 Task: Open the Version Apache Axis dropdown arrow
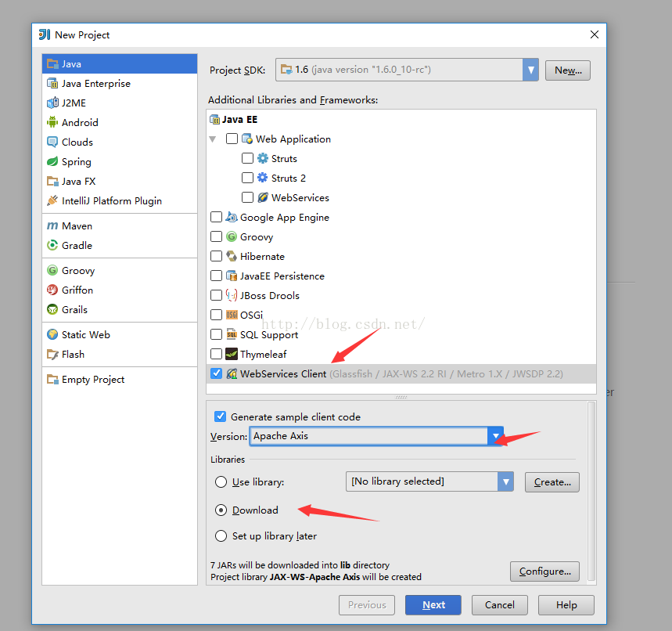tap(495, 436)
